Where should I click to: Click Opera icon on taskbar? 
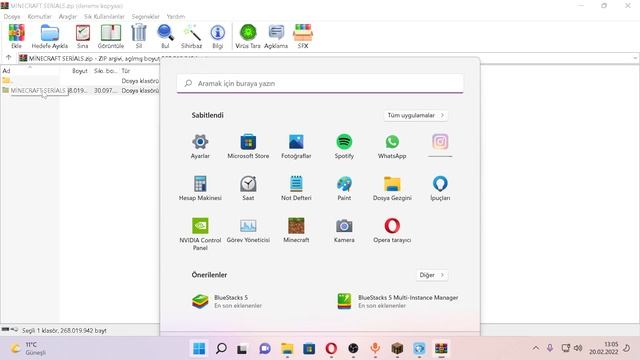tap(331, 349)
